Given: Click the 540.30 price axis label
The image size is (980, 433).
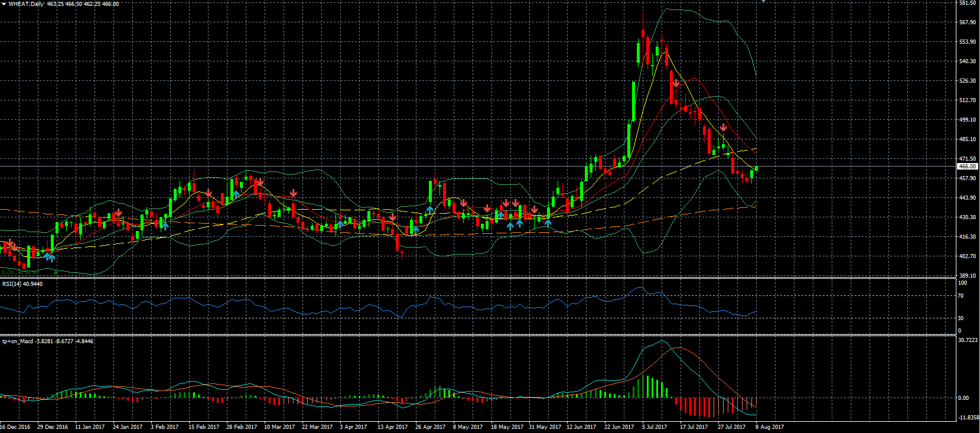Looking at the screenshot, I should 968,61.
